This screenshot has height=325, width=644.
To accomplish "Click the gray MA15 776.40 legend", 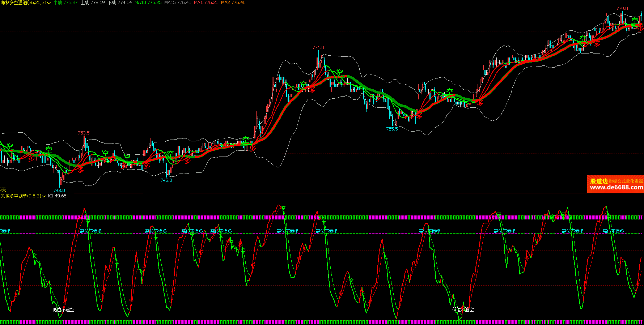I will pyautogui.click(x=178, y=3).
